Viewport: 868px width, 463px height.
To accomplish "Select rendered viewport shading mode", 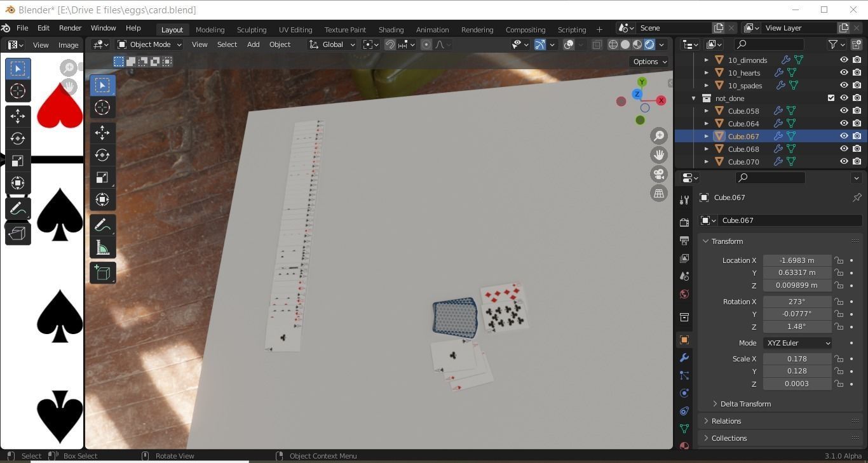I will (x=649, y=44).
